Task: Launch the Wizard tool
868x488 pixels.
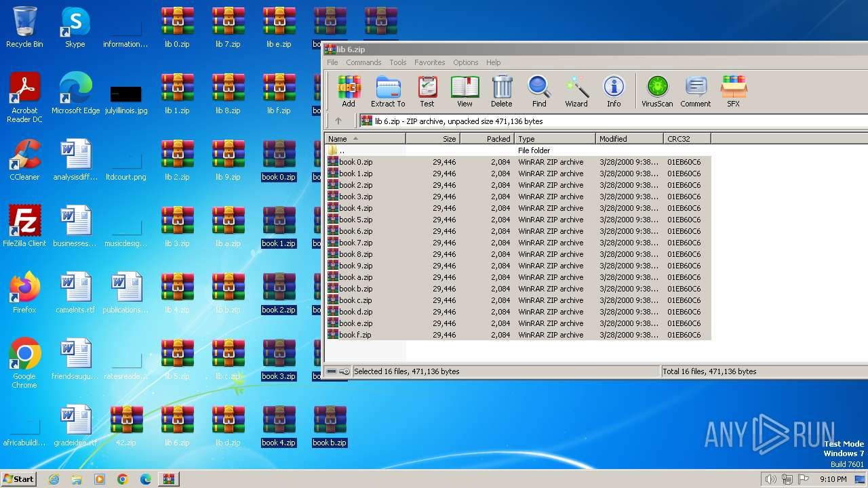Action: [x=576, y=91]
